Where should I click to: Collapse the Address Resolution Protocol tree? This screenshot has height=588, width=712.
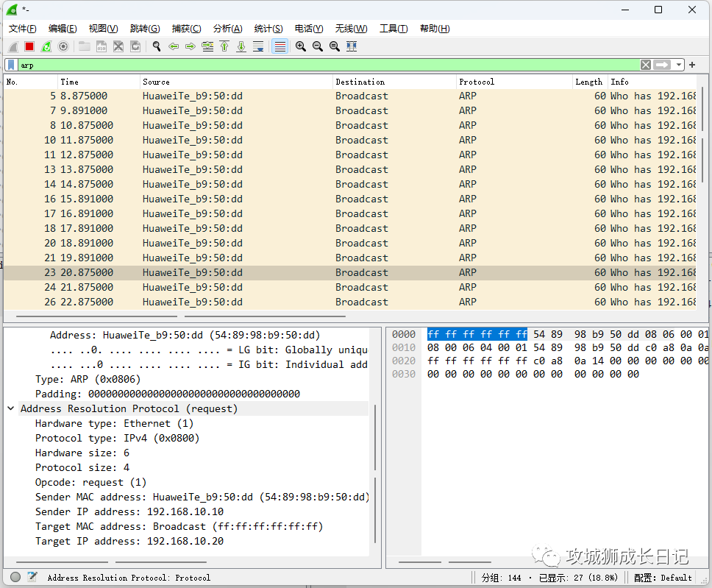(11, 408)
